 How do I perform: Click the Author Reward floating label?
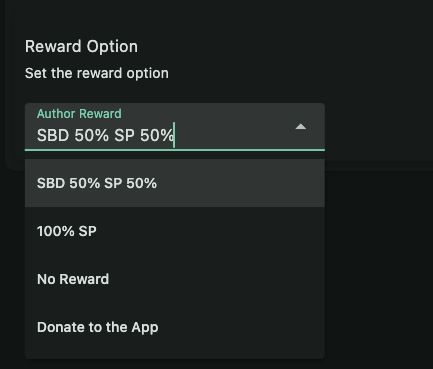tap(79, 114)
